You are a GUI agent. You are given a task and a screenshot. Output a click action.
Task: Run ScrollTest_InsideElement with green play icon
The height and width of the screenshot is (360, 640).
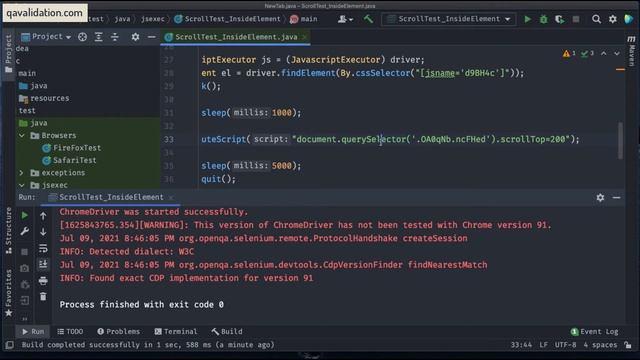[527, 19]
